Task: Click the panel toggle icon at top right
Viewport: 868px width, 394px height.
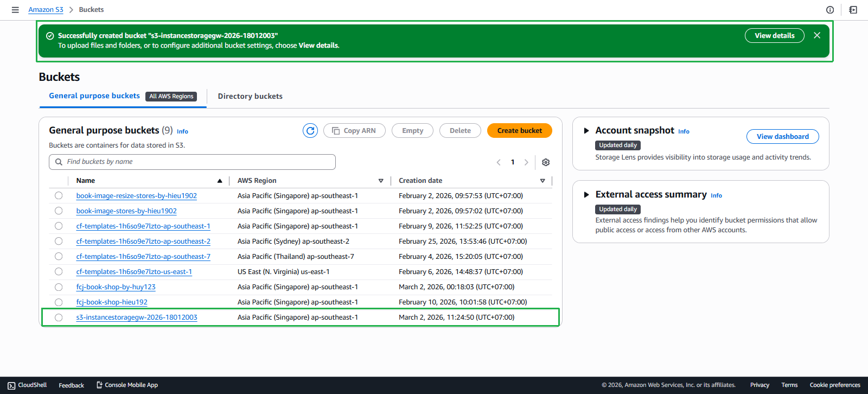Action: (x=853, y=10)
